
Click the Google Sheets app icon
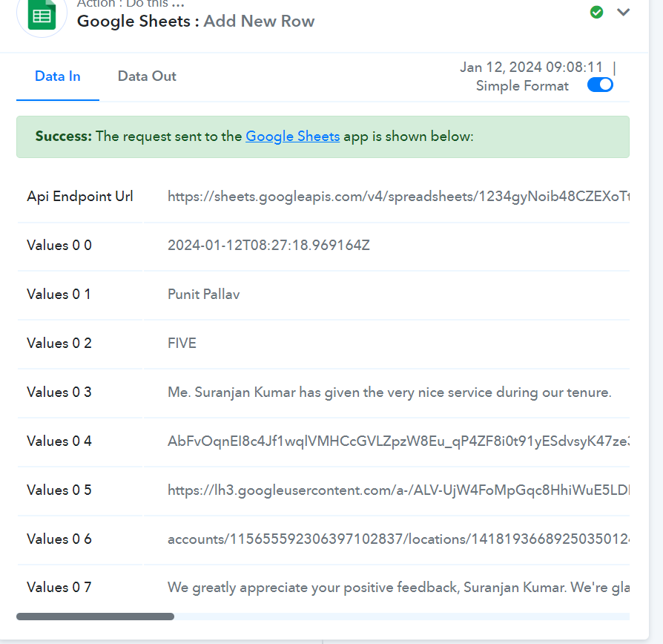(x=42, y=14)
